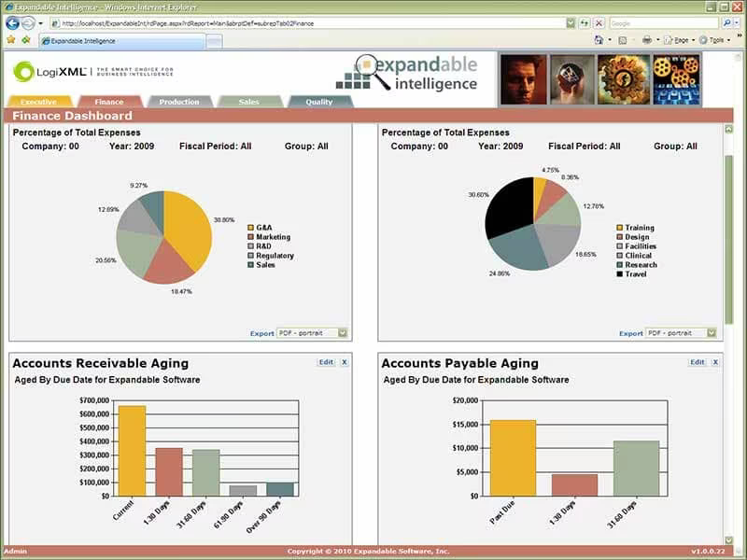Viewport: 747px width, 560px height.
Task: Click the Finance Dashboard heading
Action: [73, 116]
